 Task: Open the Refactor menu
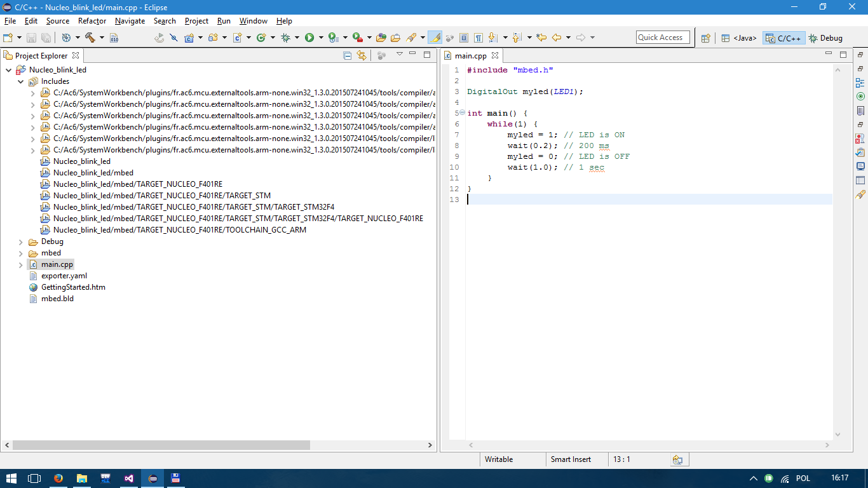[92, 21]
